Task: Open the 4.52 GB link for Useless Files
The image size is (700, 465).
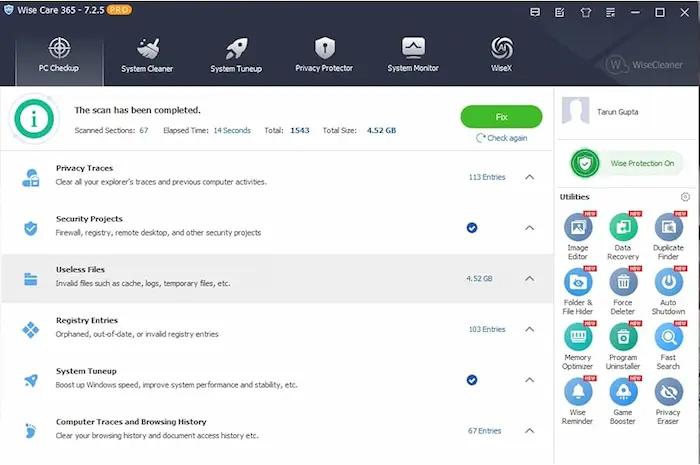Action: point(479,278)
